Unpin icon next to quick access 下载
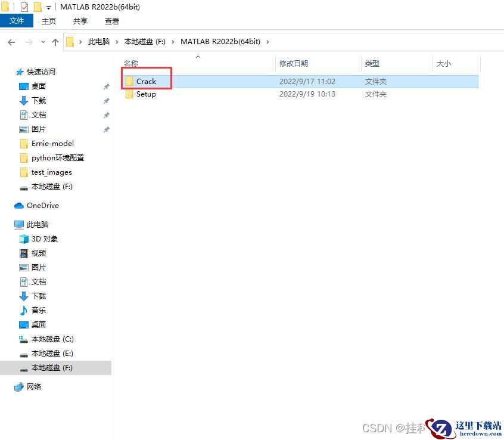This screenshot has height=440, width=504. pos(107,101)
